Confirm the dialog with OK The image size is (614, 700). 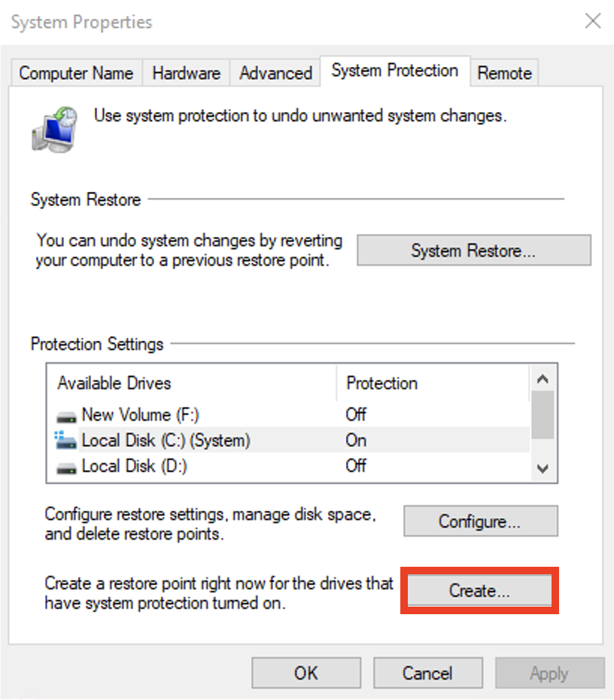[x=306, y=673]
